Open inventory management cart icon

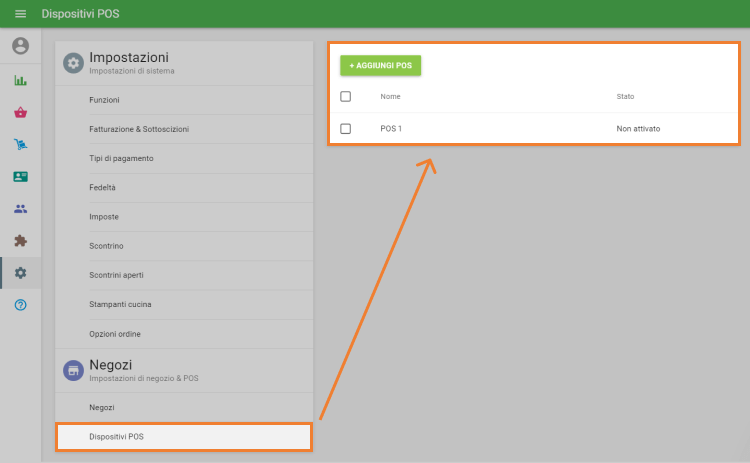(x=20, y=145)
